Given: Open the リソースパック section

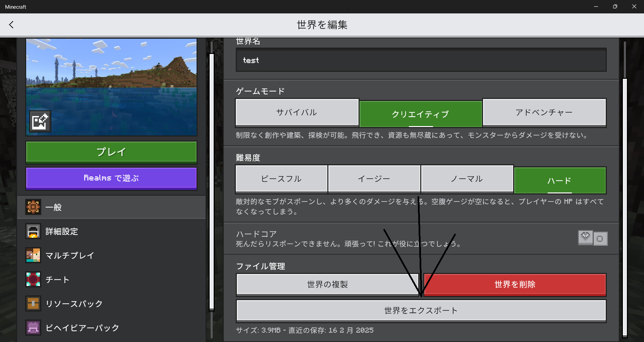Looking at the screenshot, I should (111, 304).
